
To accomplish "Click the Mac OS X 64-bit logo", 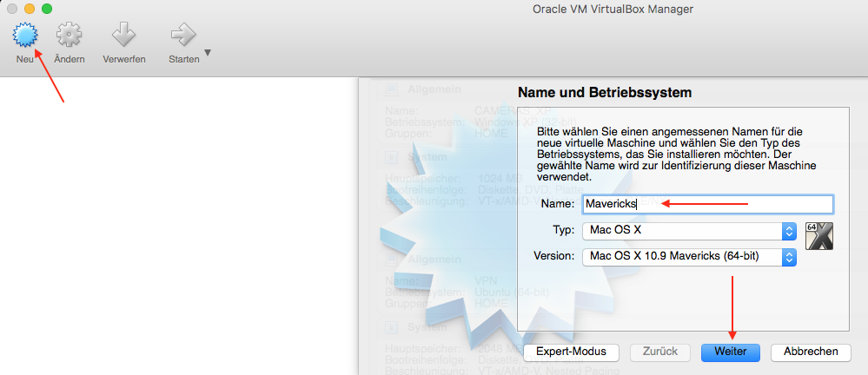I will tap(819, 236).
